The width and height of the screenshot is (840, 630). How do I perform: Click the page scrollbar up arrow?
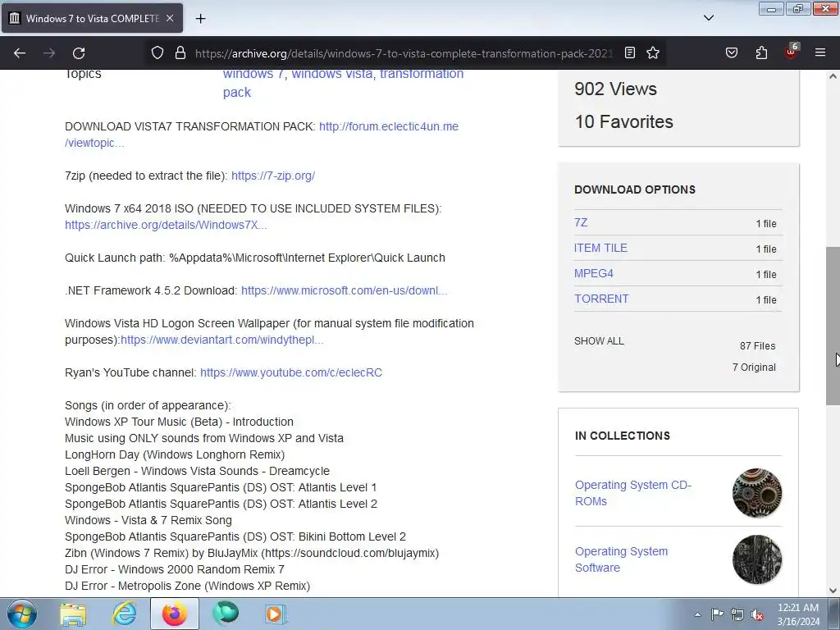click(833, 76)
